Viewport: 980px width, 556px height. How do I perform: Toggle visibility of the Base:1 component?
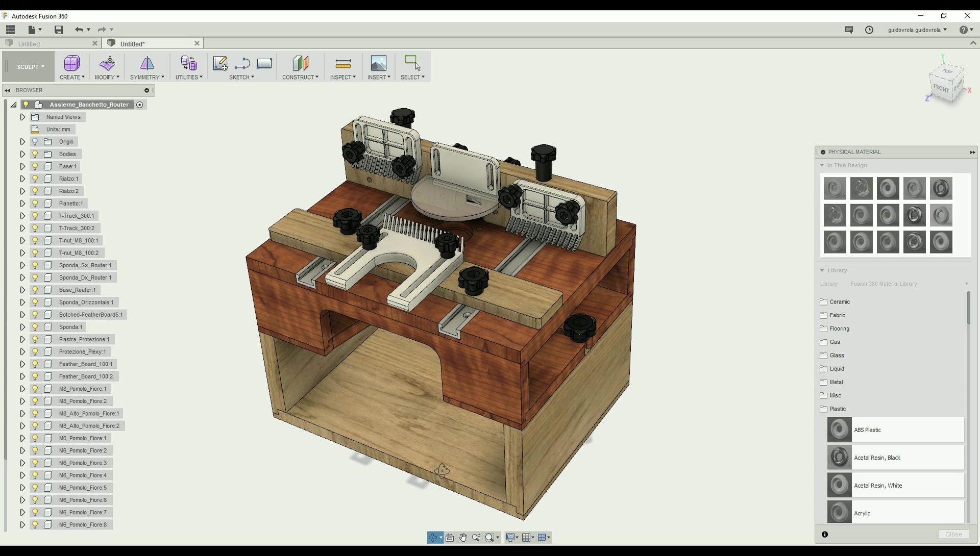tap(34, 166)
